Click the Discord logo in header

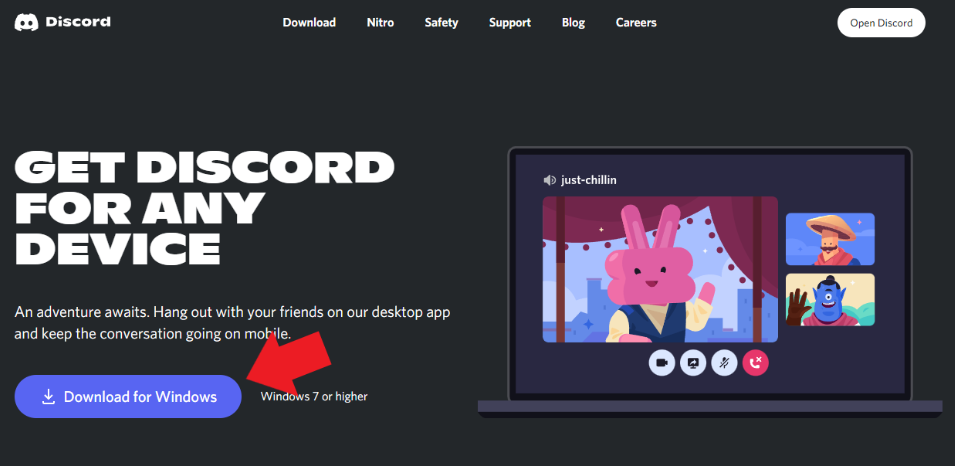click(63, 23)
